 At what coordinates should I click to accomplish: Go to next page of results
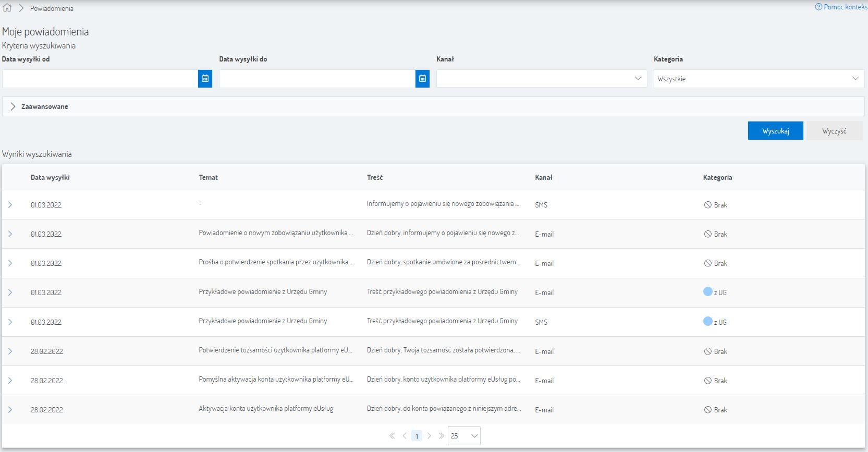pyautogui.click(x=429, y=436)
